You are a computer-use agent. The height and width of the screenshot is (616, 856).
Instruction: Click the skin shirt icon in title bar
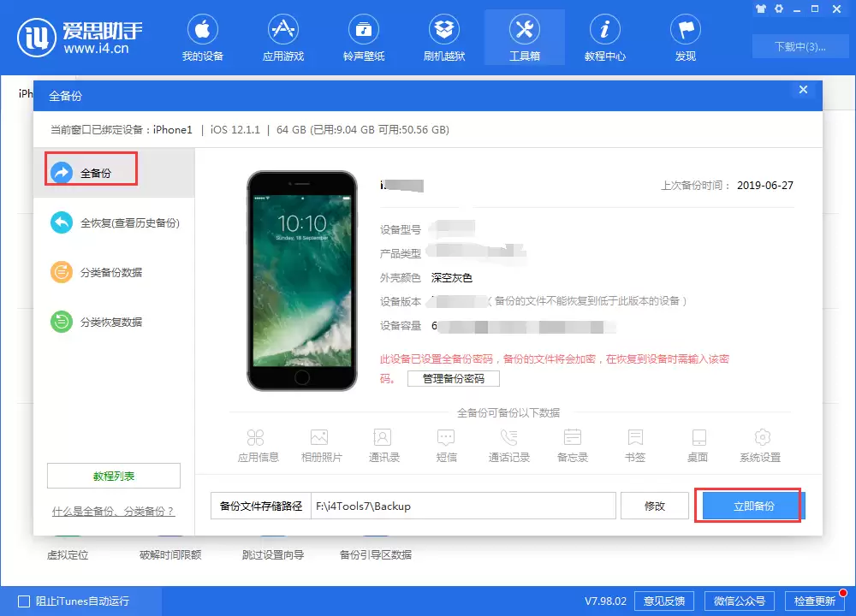pyautogui.click(x=761, y=9)
